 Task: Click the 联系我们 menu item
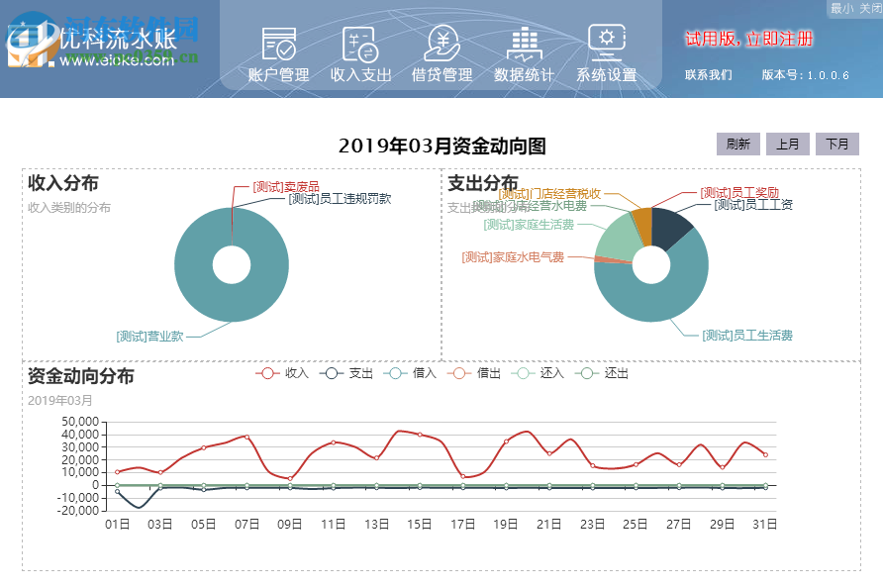coord(709,74)
